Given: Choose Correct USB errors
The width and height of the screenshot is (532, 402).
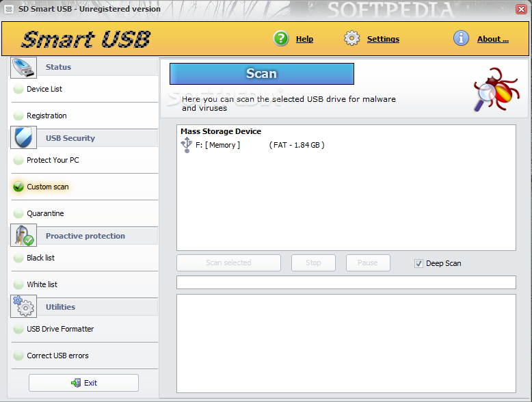Looking at the screenshot, I should 57,356.
